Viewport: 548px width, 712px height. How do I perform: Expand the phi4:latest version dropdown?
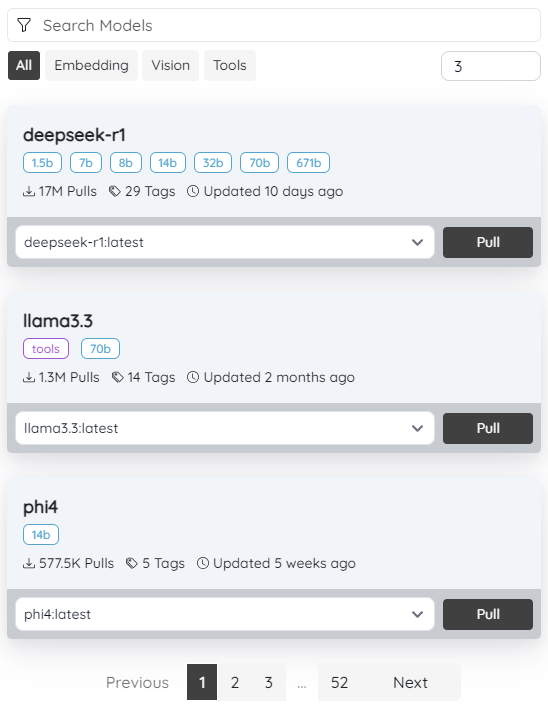(x=225, y=614)
